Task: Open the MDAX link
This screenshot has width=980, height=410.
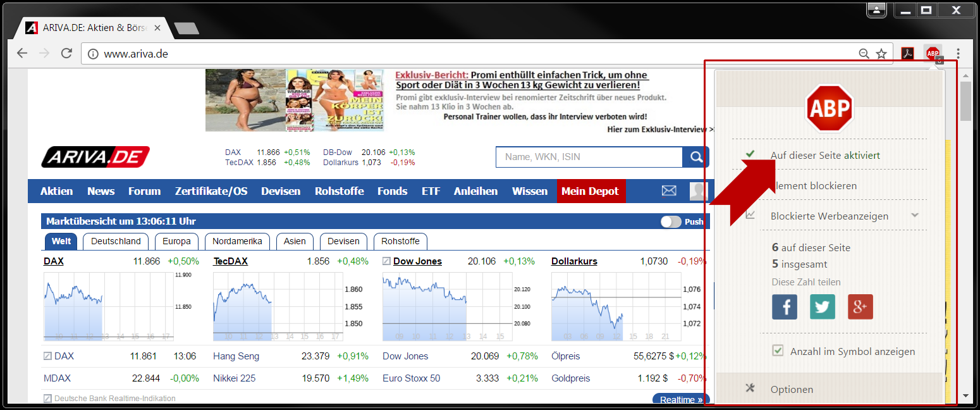Action: 57,378
